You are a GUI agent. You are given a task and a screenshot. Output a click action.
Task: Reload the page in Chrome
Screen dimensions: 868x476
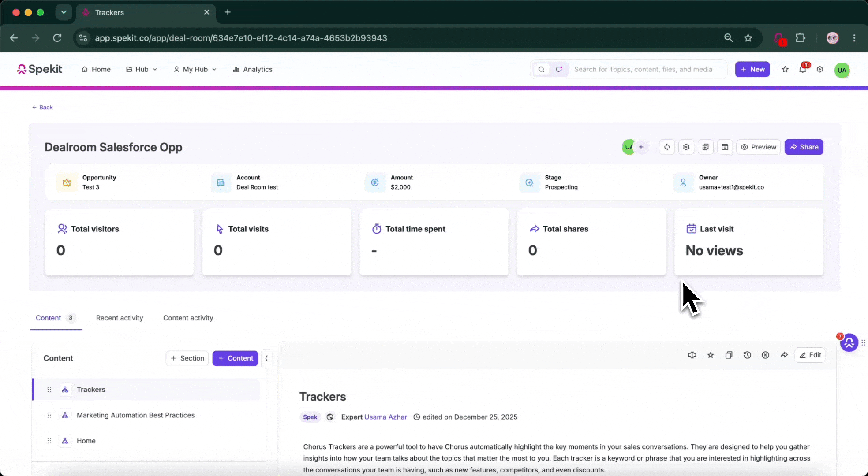[x=57, y=38]
